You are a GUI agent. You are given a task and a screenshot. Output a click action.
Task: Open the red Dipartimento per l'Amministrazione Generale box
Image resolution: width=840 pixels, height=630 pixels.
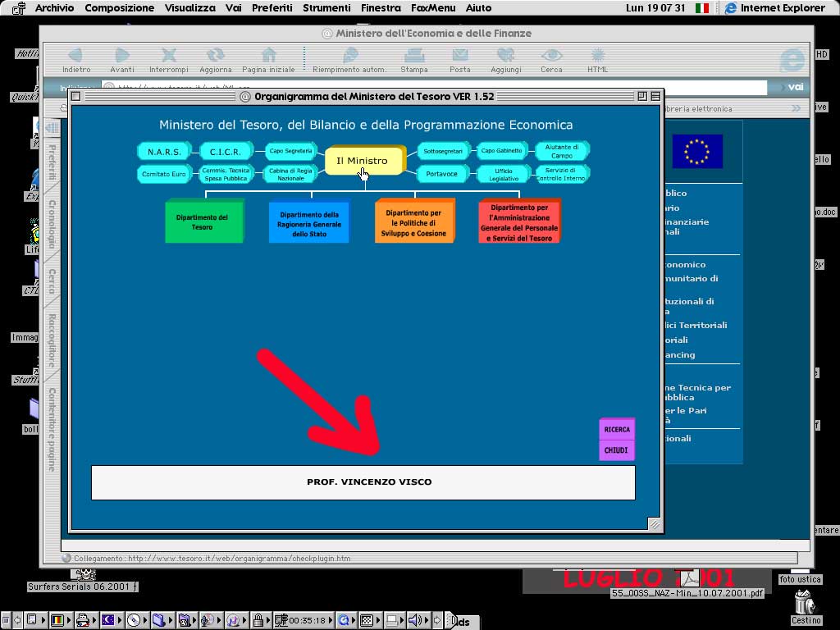click(519, 221)
